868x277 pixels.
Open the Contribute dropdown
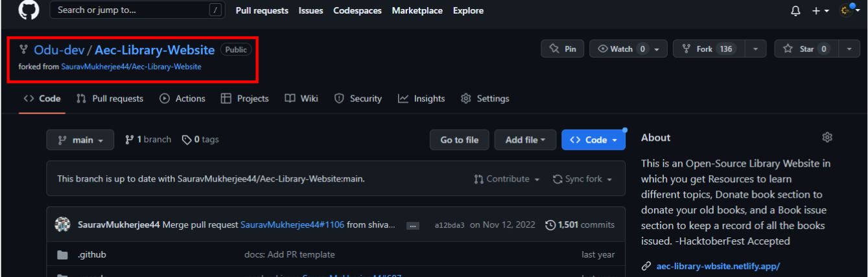(507, 179)
